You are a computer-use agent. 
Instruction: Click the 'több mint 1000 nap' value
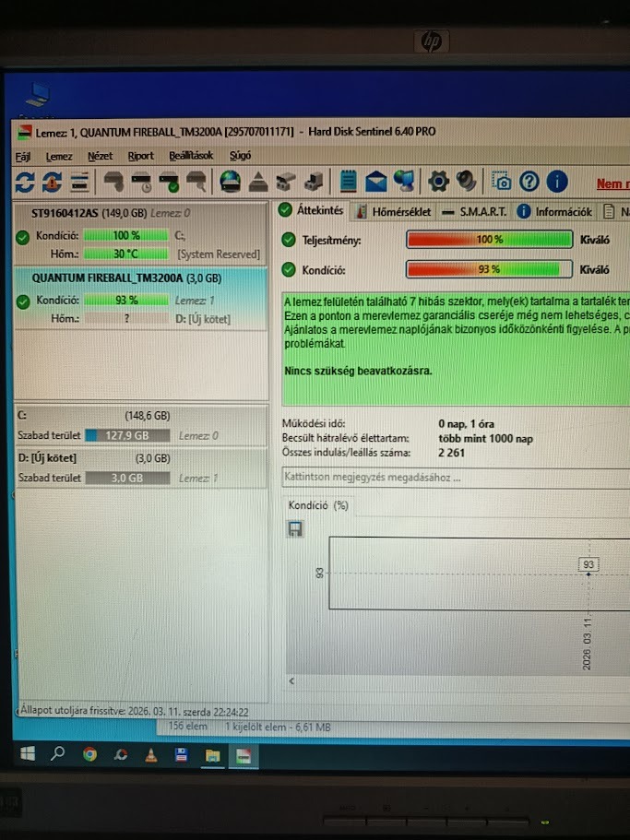tap(485, 438)
